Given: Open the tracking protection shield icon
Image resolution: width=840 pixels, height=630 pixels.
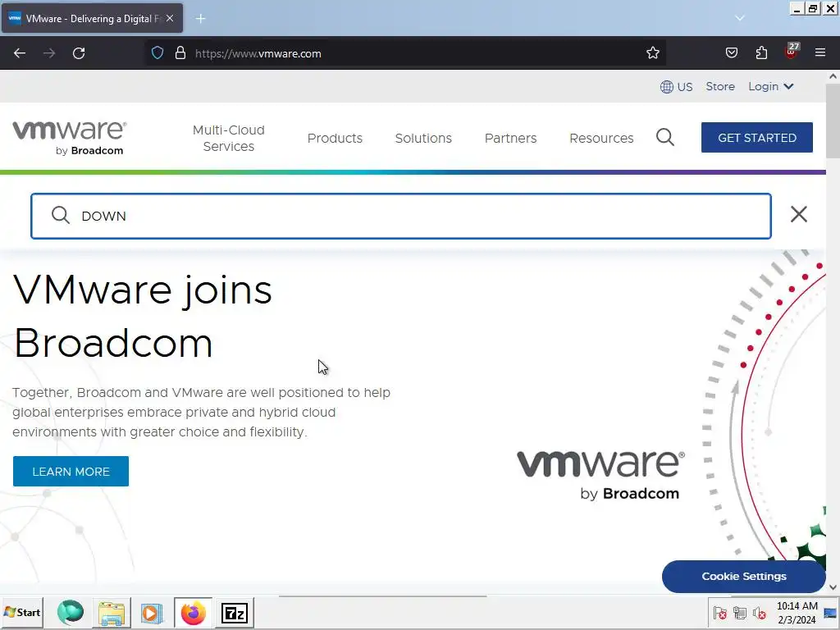Looking at the screenshot, I should [157, 53].
